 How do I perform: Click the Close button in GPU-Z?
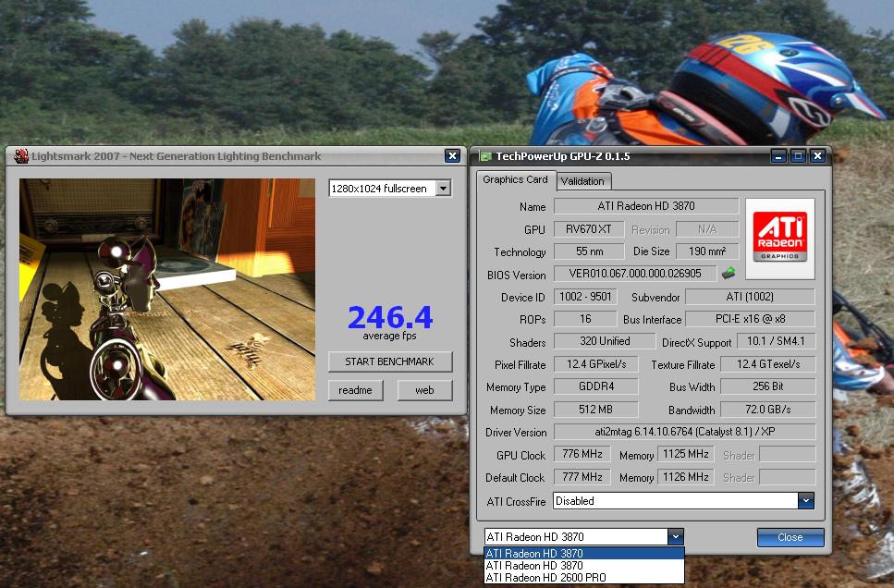tap(790, 537)
